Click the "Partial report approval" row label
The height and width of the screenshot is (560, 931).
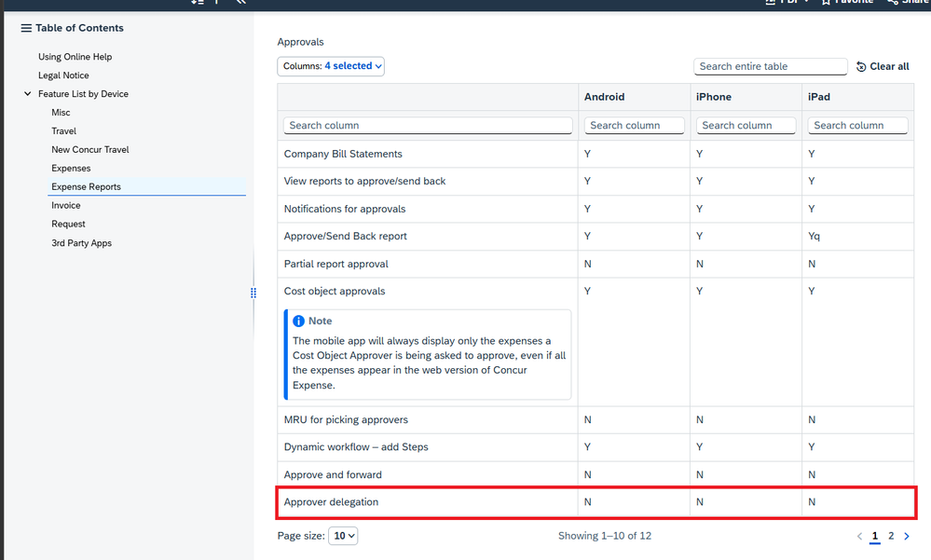336,264
